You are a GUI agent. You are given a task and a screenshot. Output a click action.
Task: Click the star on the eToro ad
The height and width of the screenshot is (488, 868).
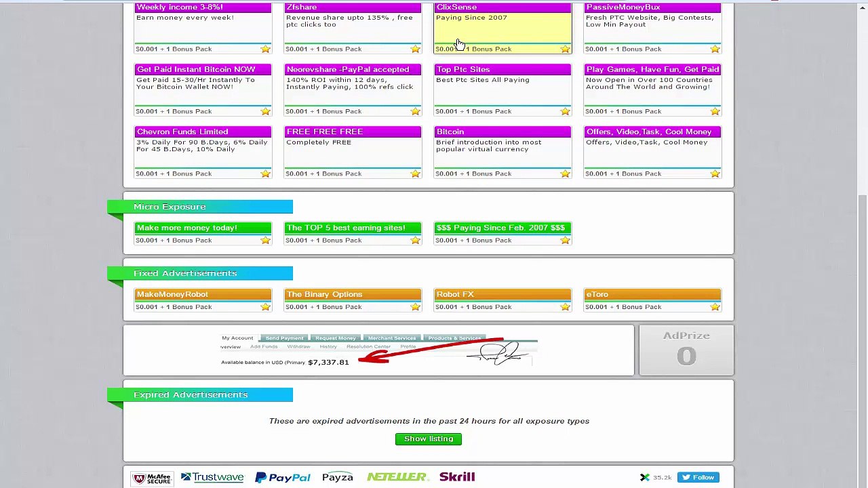point(715,306)
